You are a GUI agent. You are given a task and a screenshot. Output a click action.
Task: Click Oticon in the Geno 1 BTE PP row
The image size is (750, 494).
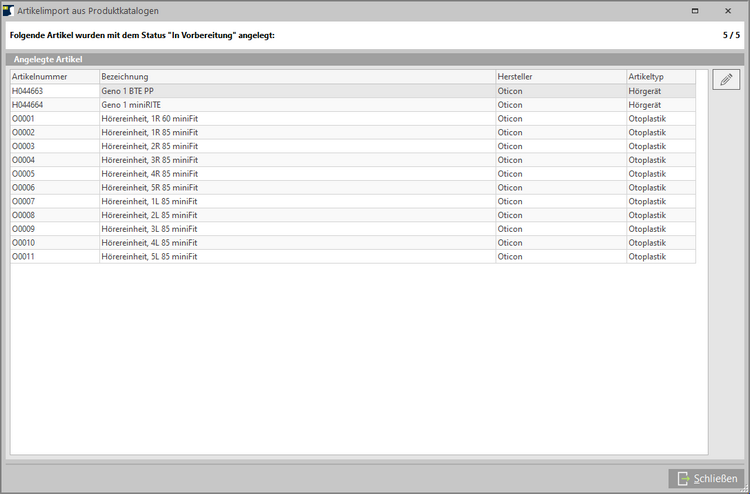[510, 91]
